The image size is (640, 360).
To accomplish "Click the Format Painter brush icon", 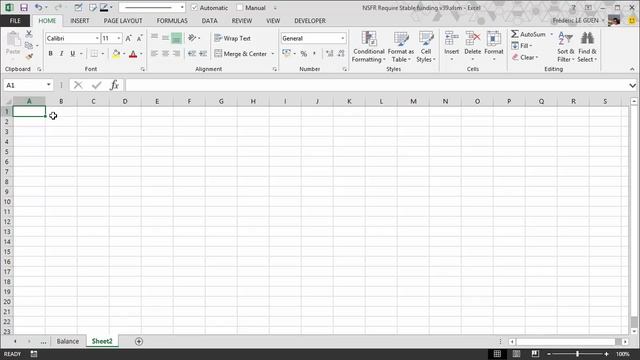I will (29, 56).
